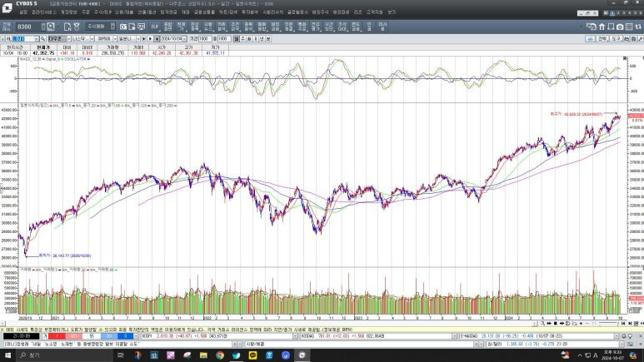Click the home icon in top-right toolbar

click(x=602, y=27)
